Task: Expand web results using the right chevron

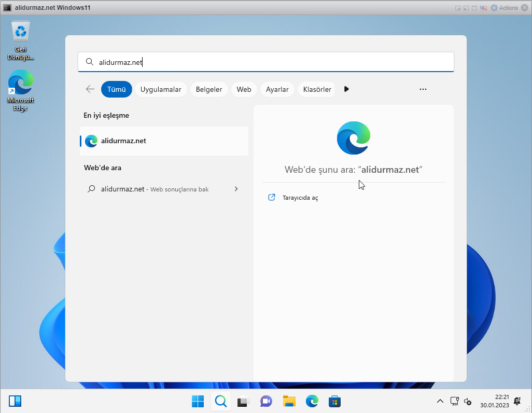Action: coord(236,189)
